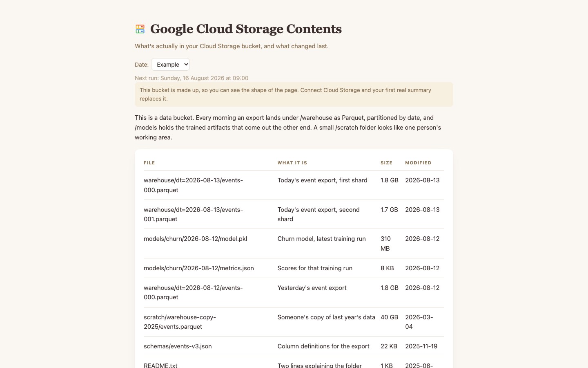Open the Date dropdown showing Example
This screenshot has height=368, width=588.
point(170,64)
